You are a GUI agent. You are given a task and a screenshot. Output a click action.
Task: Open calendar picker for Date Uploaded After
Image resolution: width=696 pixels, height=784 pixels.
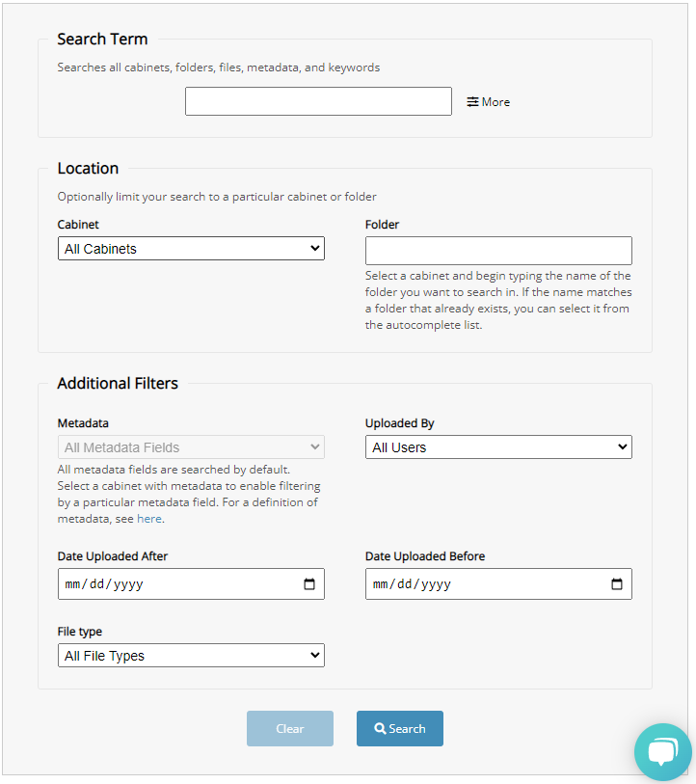point(309,584)
